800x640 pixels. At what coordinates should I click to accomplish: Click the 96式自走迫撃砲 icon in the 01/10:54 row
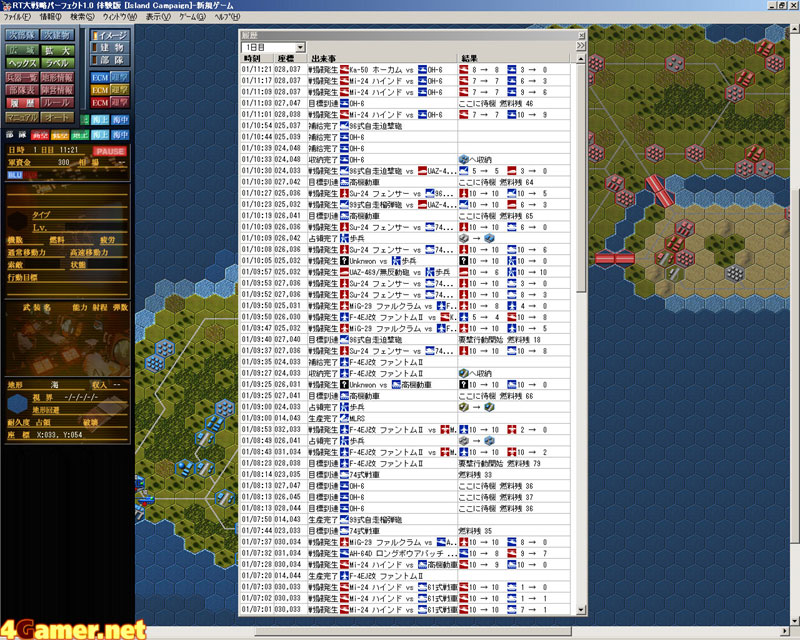(x=344, y=126)
